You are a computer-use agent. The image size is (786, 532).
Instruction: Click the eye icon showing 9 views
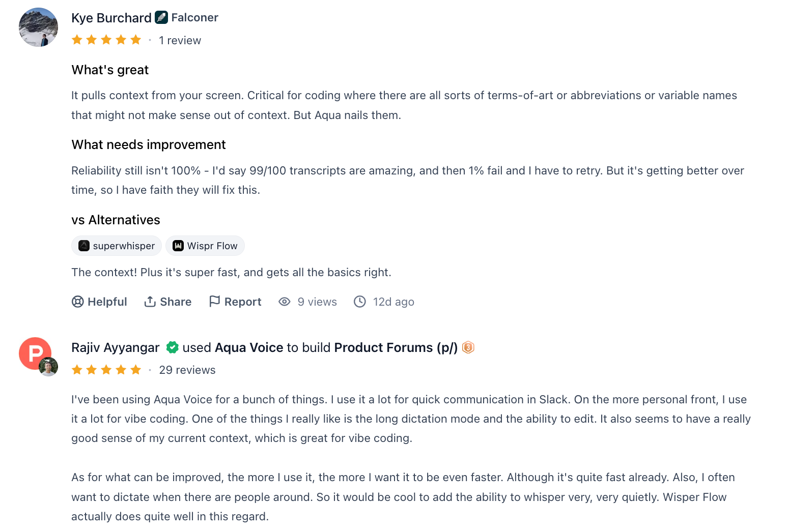tap(284, 302)
